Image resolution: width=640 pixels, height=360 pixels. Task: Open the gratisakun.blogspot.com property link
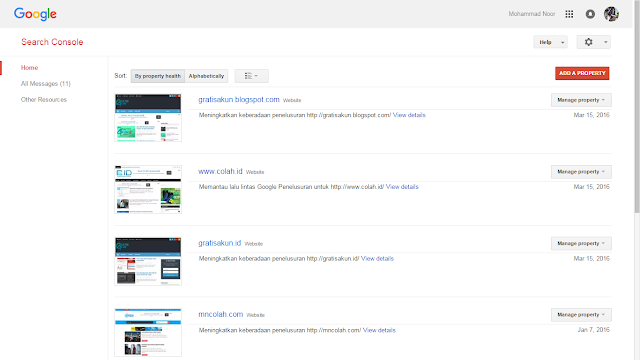tap(239, 100)
